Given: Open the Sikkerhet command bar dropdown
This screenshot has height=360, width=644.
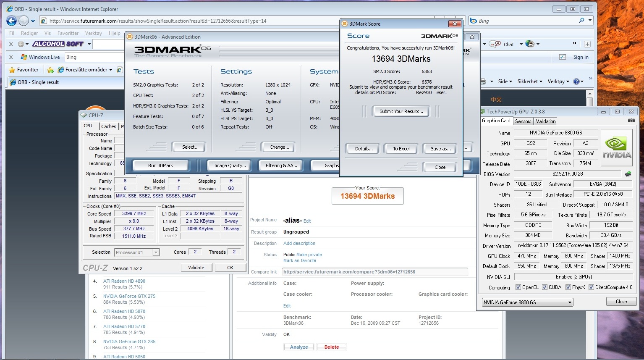Looking at the screenshot, I should coord(530,81).
